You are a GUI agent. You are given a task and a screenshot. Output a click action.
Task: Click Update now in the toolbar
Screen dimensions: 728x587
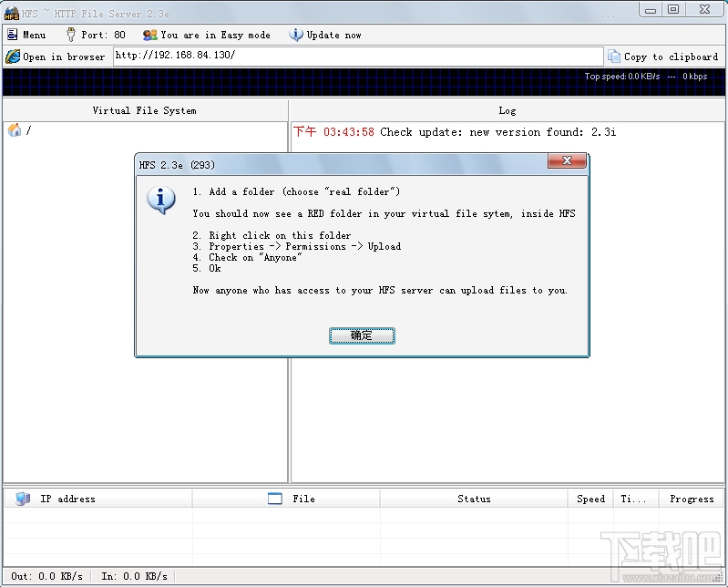325,35
